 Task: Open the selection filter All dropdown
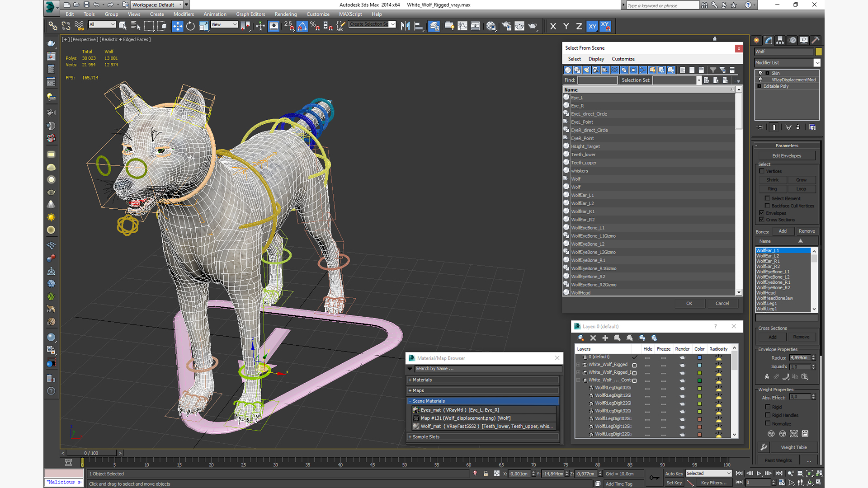coord(102,24)
